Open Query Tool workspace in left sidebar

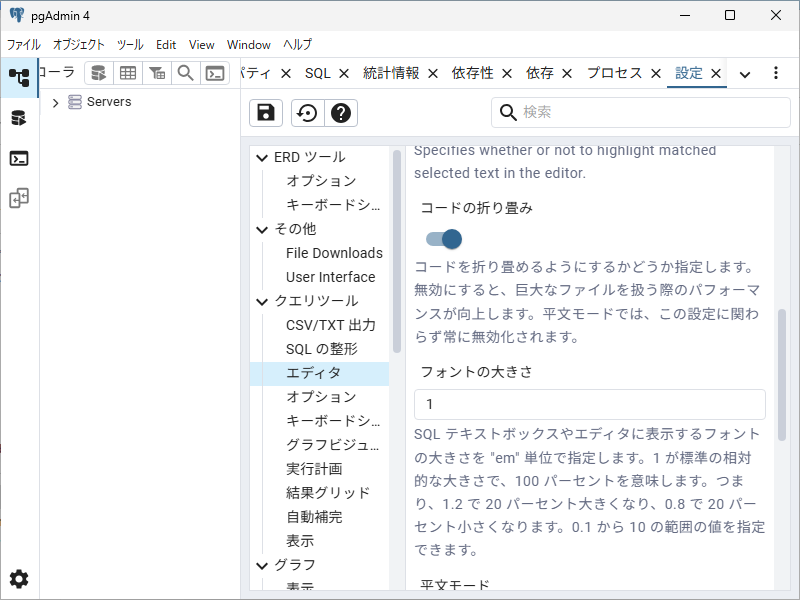click(19, 118)
